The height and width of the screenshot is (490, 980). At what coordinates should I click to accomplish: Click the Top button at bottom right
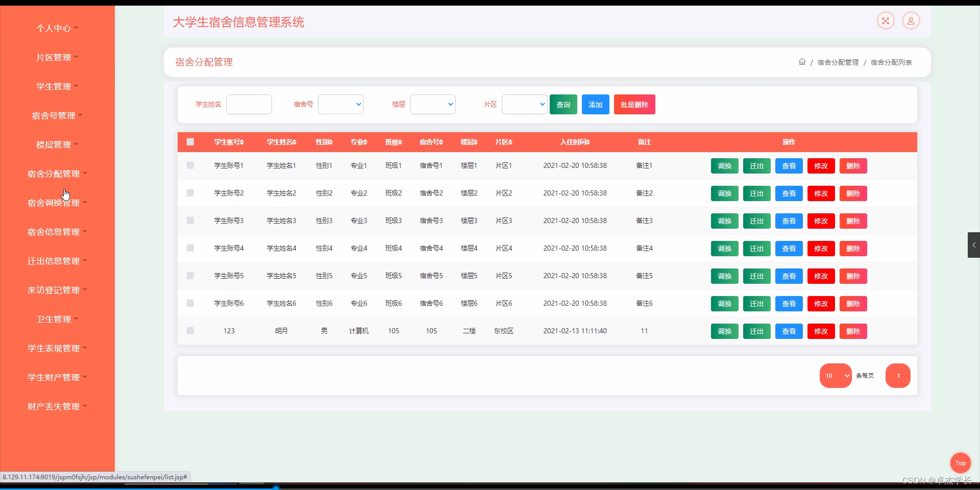961,463
